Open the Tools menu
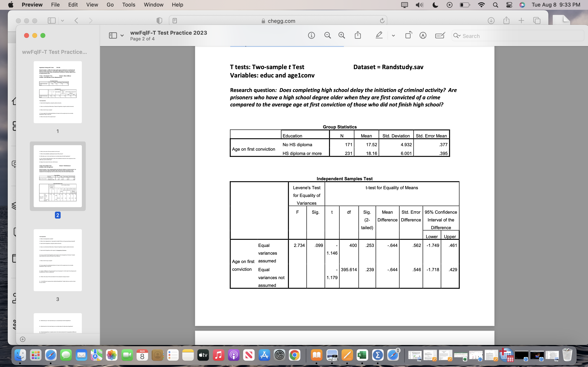The width and height of the screenshot is (588, 367). coord(129,5)
